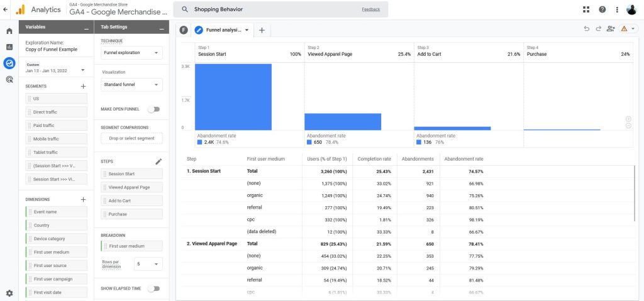The height and width of the screenshot is (301, 644).
Task: Open Admin settings gear icon
Action: pos(9,293)
